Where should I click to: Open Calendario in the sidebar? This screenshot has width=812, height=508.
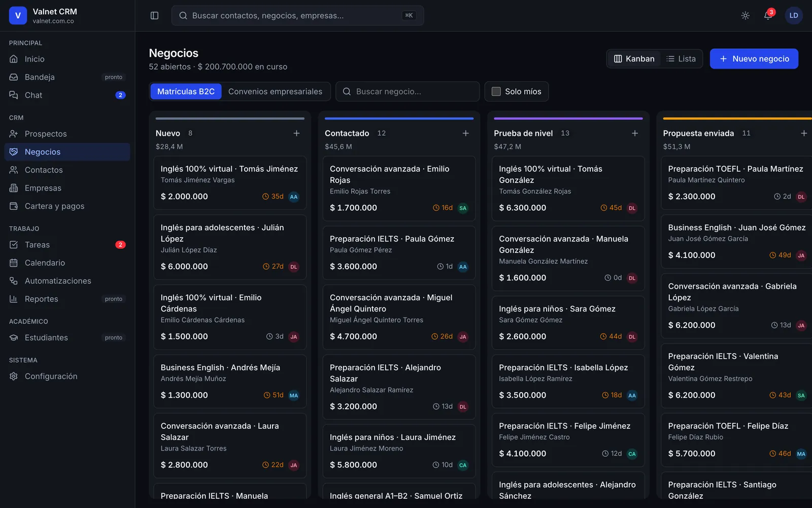(67, 263)
